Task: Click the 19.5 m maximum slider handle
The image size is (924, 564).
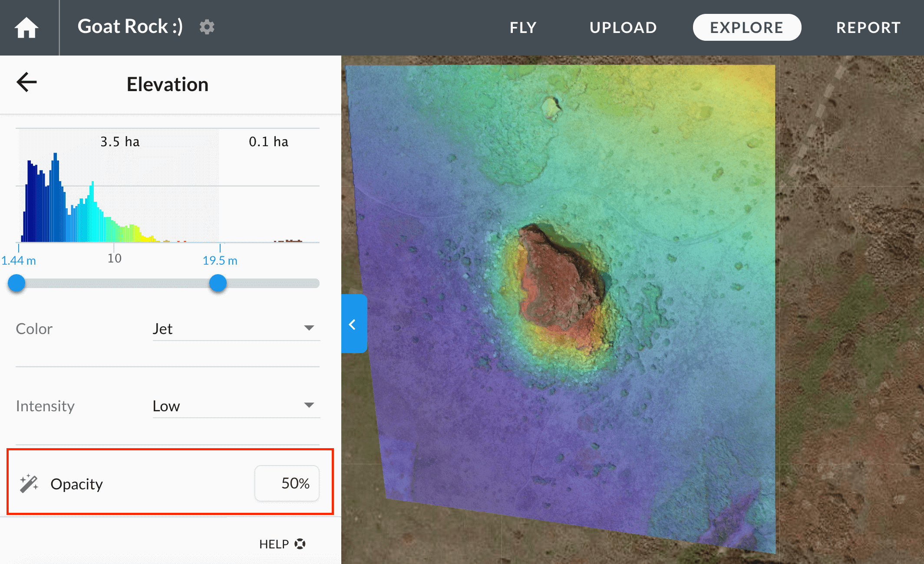Action: tap(218, 283)
